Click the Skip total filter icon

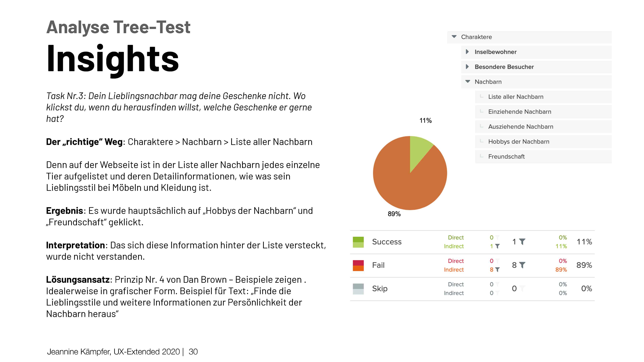pyautogui.click(x=522, y=288)
